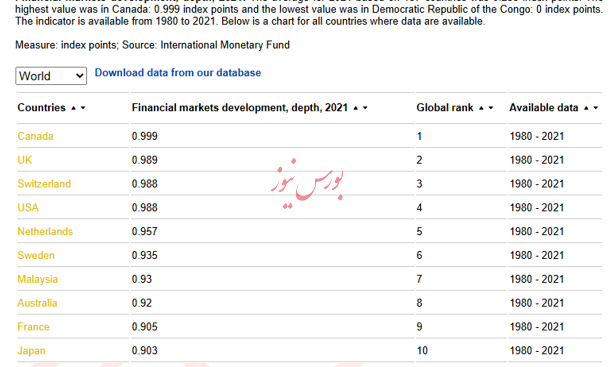This screenshot has width=612, height=367.
Task: Sort Global rank ascending arrow
Action: coord(481,108)
